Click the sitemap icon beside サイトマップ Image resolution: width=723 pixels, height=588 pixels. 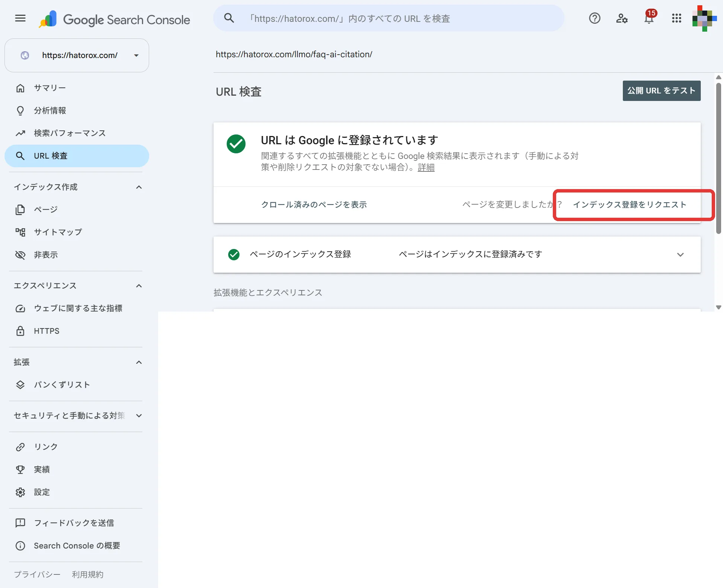20,232
